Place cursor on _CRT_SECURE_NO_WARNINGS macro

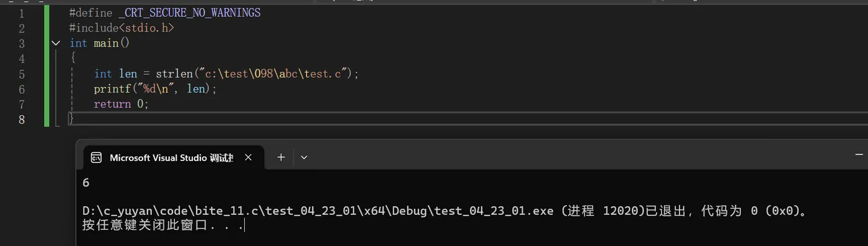[189, 12]
